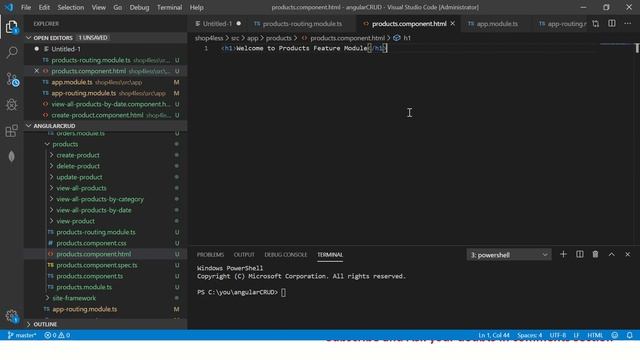The height and width of the screenshot is (360, 640).
Task: Close the terminal panel
Action: tap(627, 254)
